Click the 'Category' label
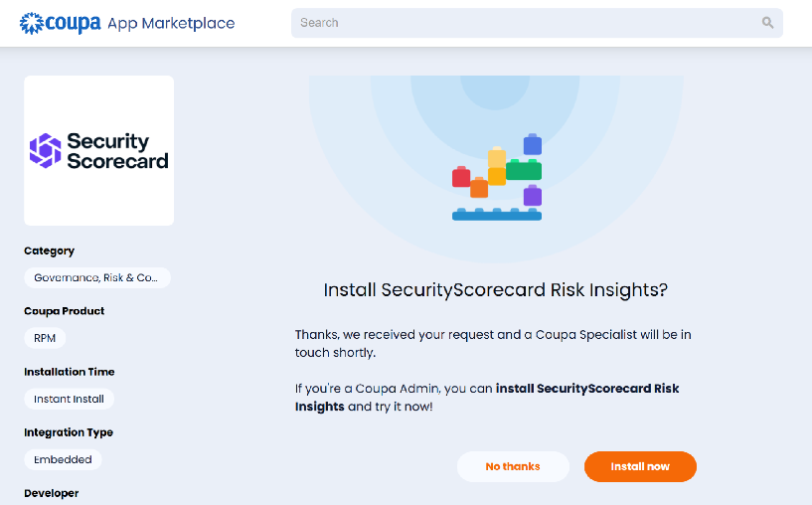 [x=49, y=251]
